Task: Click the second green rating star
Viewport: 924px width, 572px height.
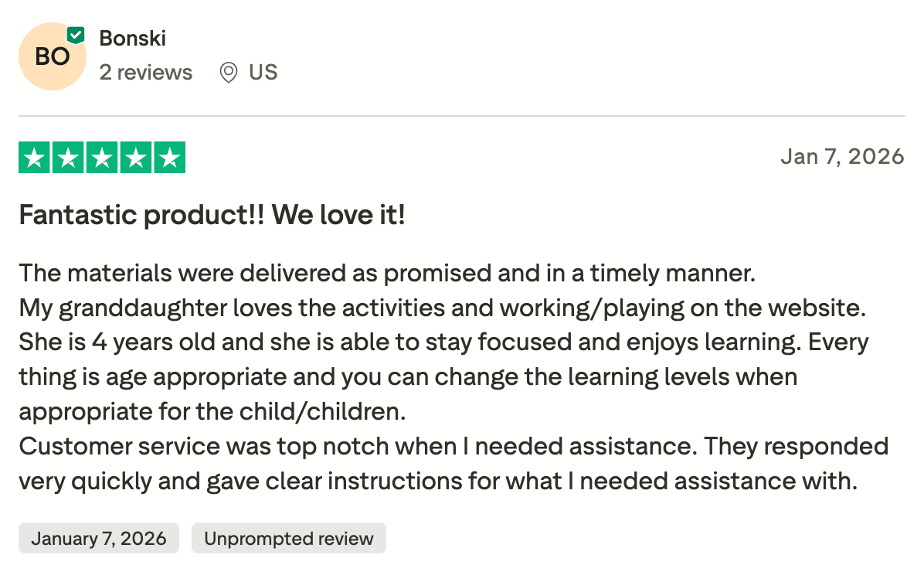Action: pos(67,158)
